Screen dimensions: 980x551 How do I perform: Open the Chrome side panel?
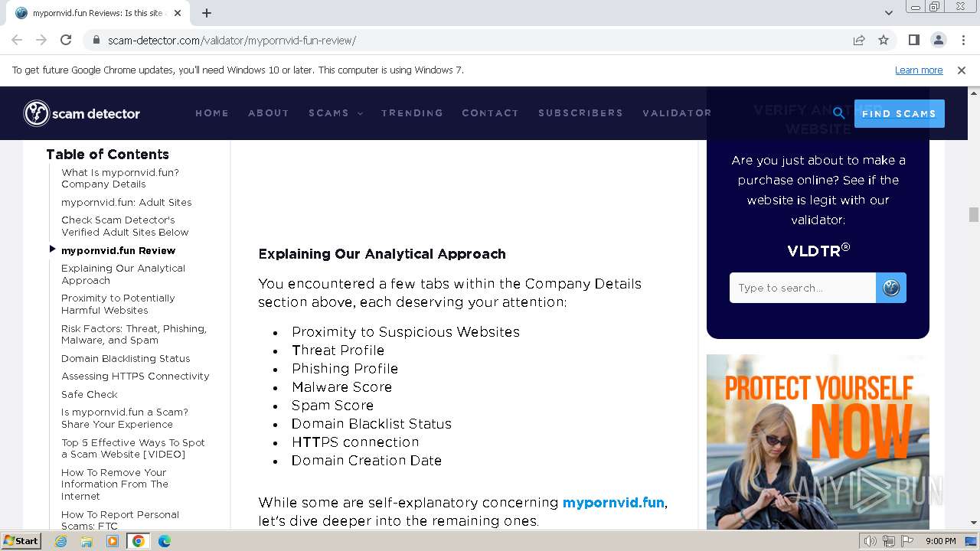coord(913,40)
